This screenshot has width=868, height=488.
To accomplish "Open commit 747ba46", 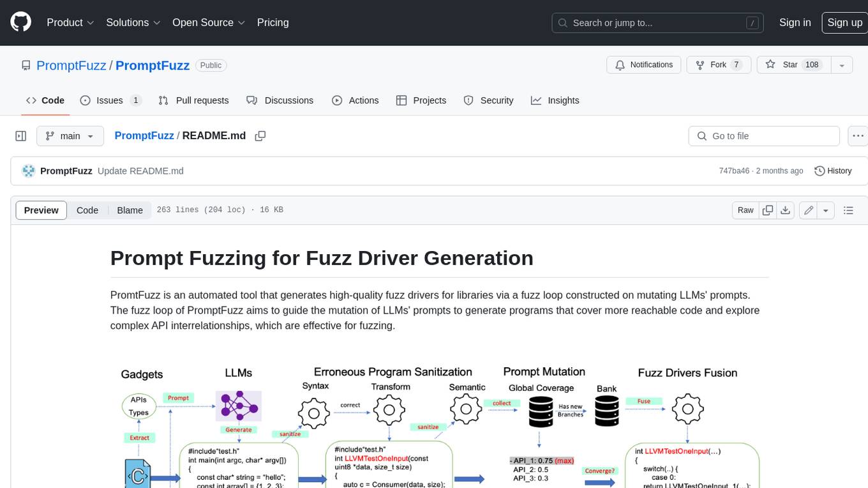I will 734,171.
